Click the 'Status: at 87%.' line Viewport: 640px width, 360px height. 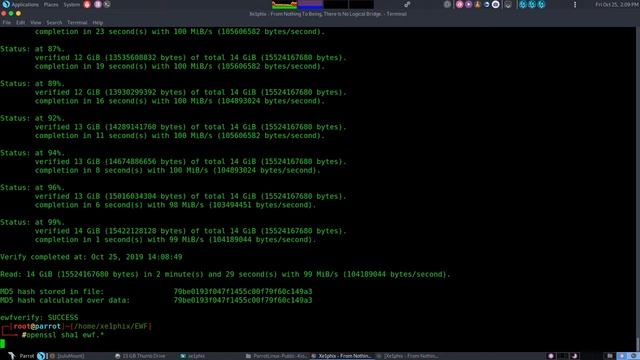(x=33, y=49)
